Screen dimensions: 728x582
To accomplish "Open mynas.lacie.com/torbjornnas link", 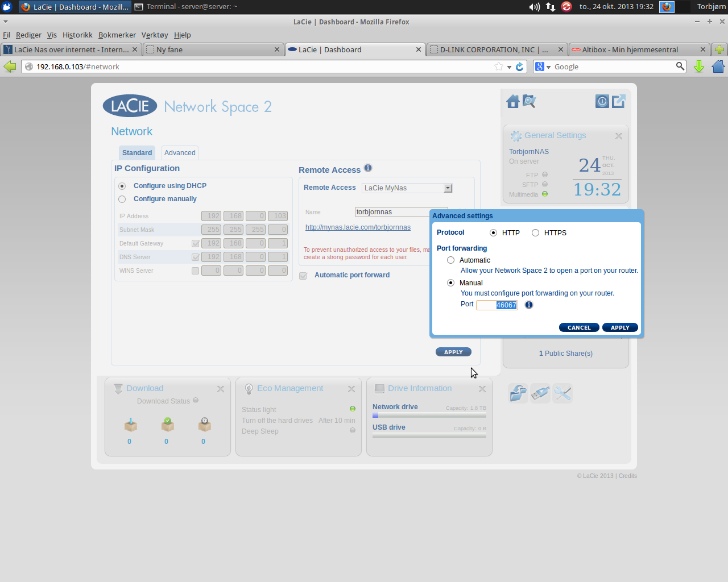I will 358,227.
